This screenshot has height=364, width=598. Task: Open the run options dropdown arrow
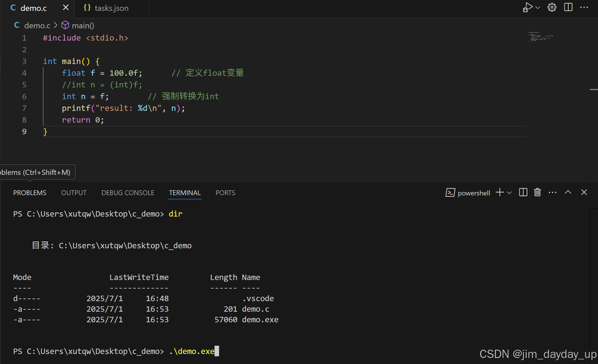(x=538, y=8)
